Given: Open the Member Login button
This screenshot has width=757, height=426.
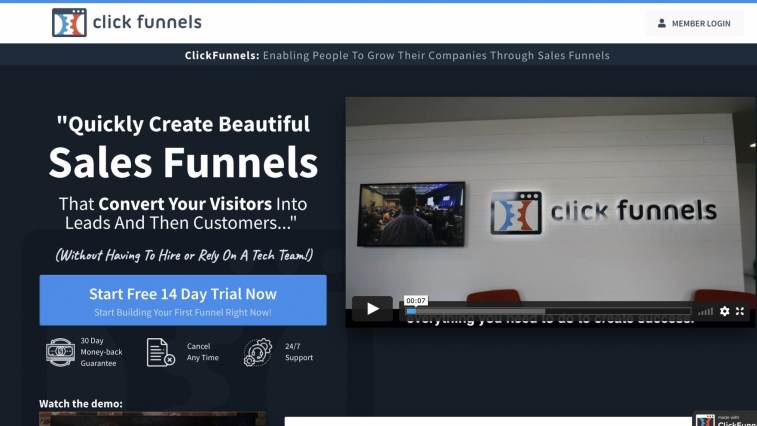Looking at the screenshot, I should [x=694, y=23].
